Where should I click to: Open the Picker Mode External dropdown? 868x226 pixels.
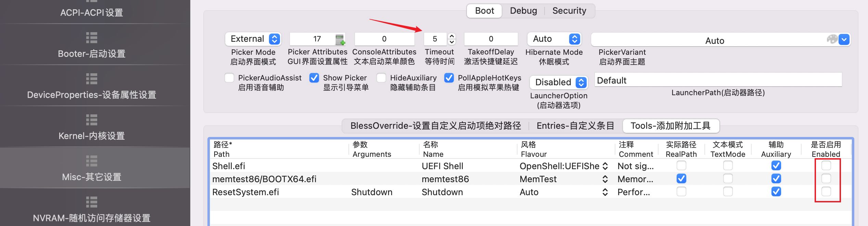[253, 39]
